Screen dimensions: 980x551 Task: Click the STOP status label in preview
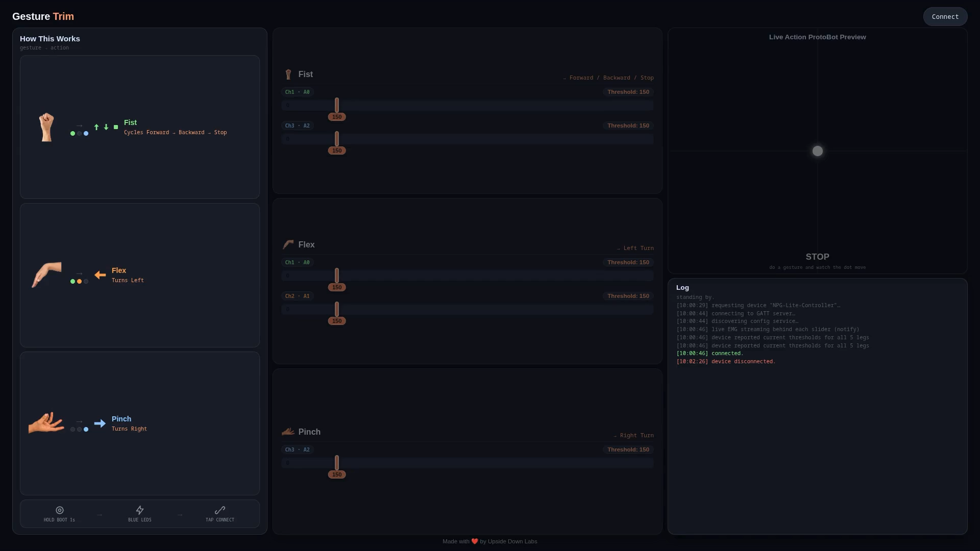click(817, 257)
